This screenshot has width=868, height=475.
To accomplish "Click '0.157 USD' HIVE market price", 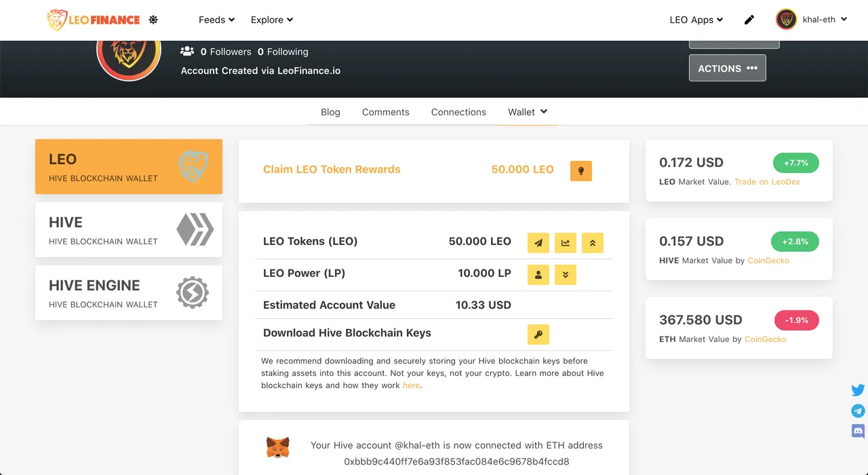I will (x=691, y=242).
